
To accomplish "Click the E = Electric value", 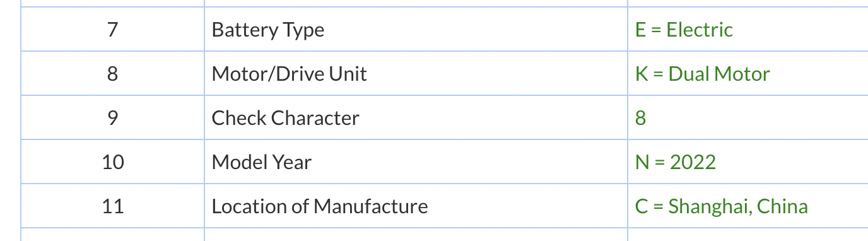I will [684, 30].
